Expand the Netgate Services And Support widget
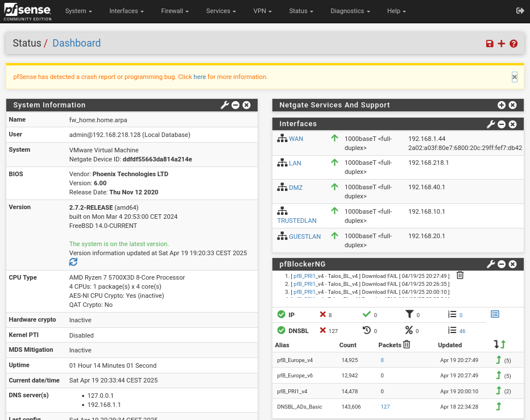 point(502,105)
